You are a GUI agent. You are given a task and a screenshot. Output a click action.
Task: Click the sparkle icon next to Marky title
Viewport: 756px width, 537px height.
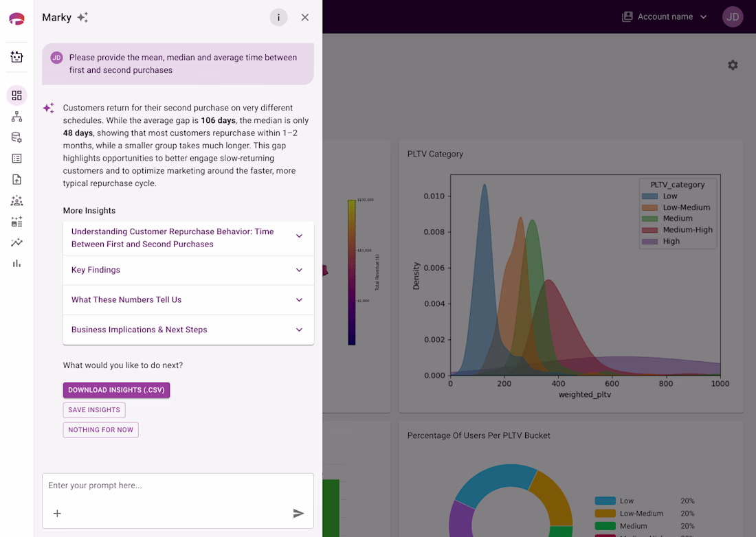click(82, 17)
